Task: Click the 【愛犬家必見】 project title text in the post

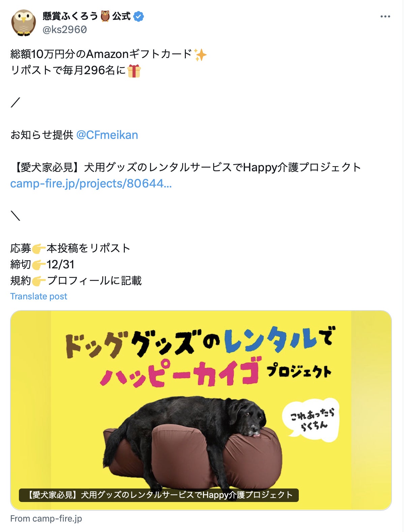Action: pos(186,167)
